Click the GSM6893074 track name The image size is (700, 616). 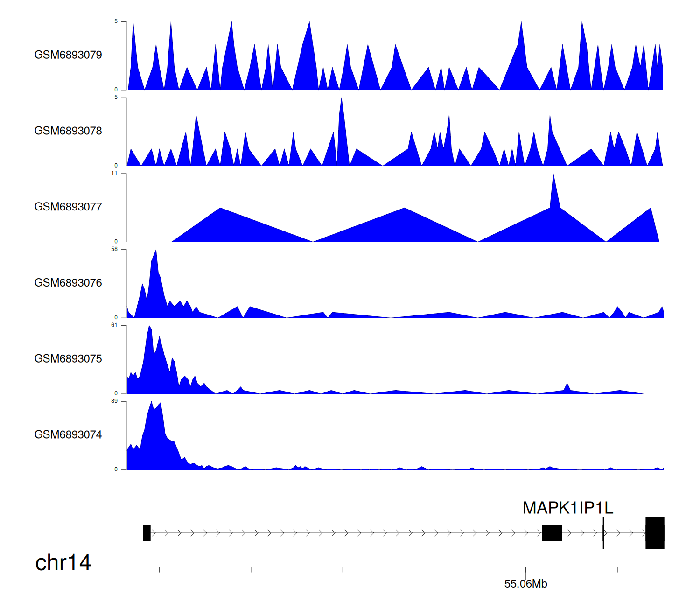pos(68,435)
